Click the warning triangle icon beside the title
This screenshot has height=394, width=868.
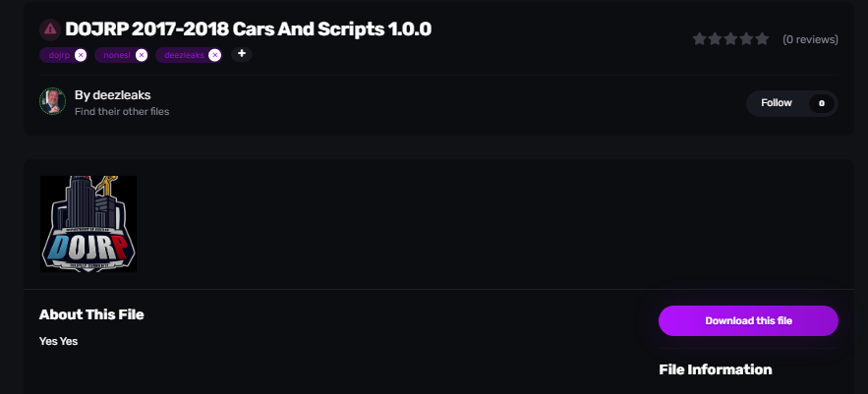49,28
